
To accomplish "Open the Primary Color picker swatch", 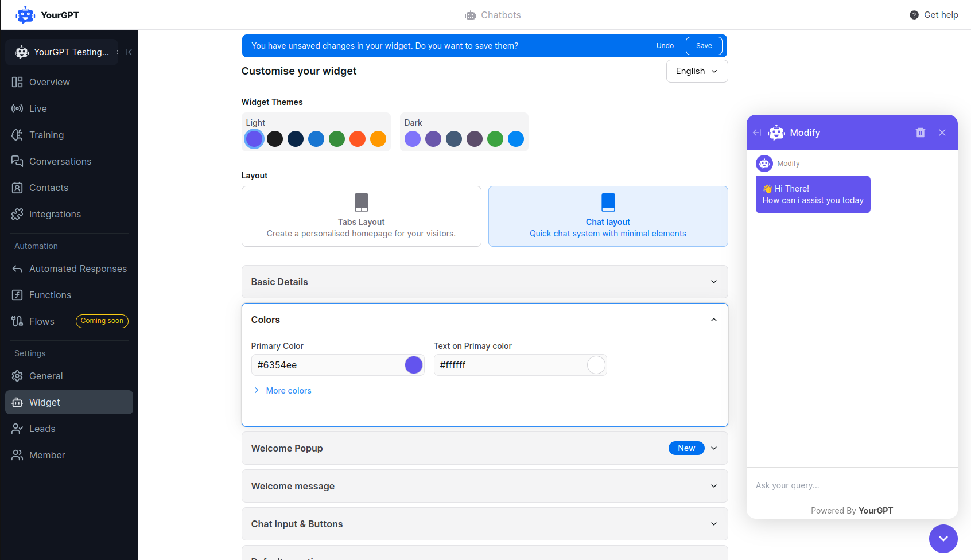I will 414,365.
